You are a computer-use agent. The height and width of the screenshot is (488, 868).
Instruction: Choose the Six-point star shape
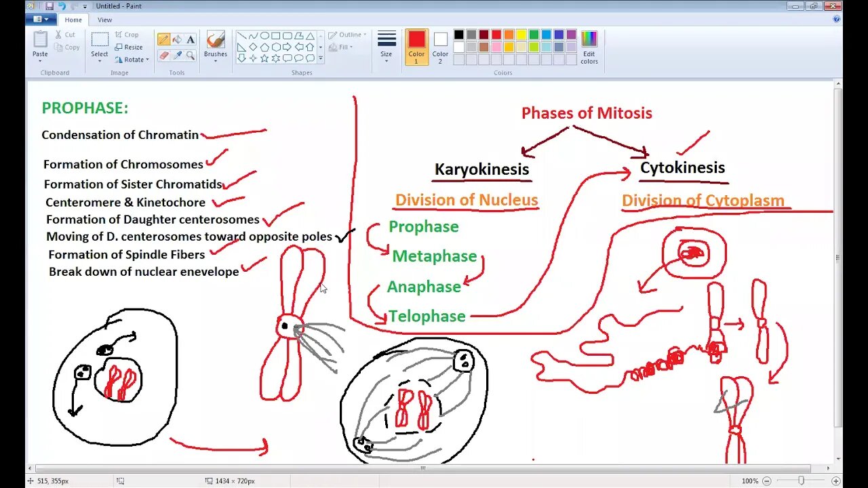(276, 58)
